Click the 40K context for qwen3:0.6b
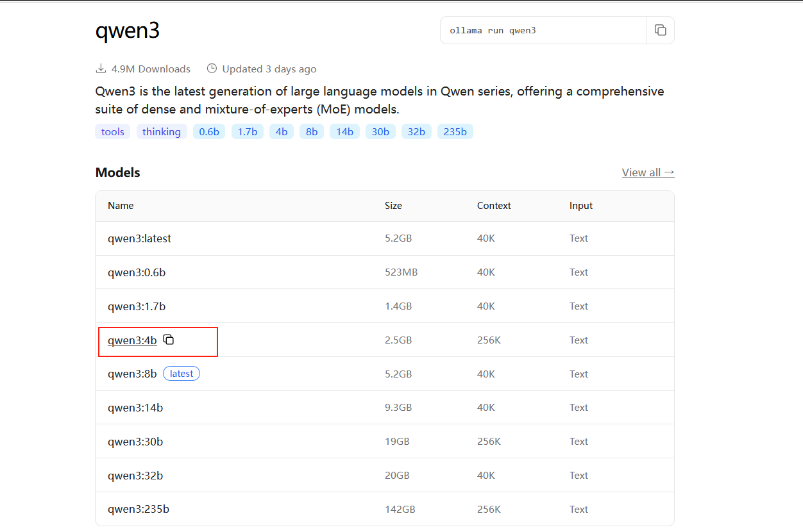 click(x=486, y=272)
